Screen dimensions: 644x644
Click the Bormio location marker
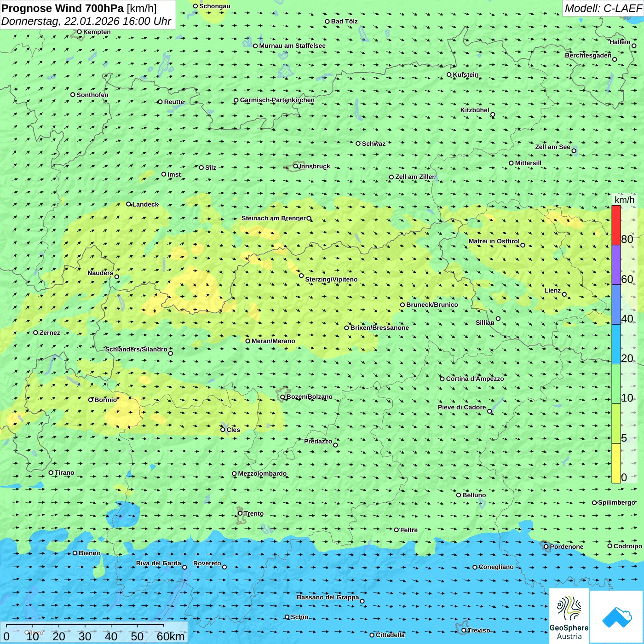pos(91,400)
